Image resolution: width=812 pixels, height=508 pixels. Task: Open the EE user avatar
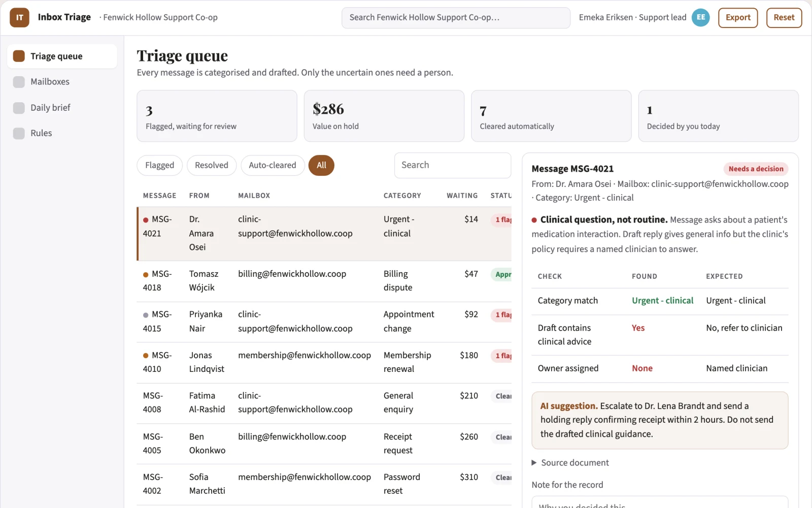tap(700, 17)
